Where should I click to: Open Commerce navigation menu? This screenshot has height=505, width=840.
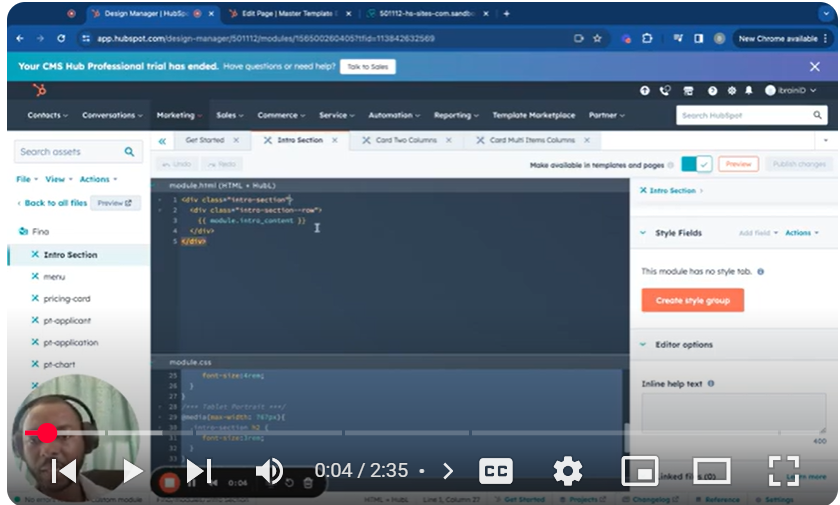click(281, 115)
